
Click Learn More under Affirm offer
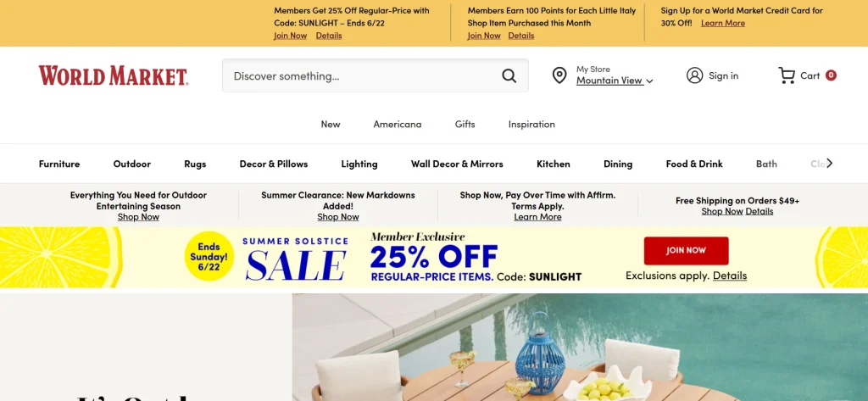coord(537,217)
